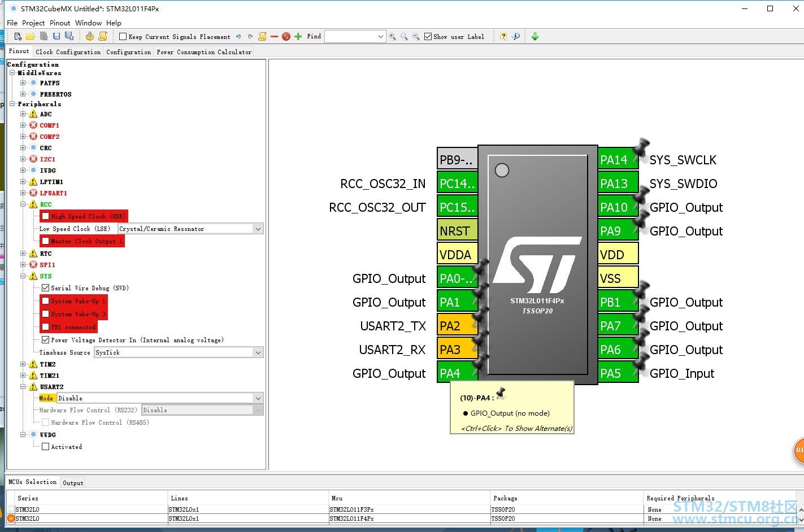Click the New Project toolbar icon
The height and width of the screenshot is (532, 804).
18,37
